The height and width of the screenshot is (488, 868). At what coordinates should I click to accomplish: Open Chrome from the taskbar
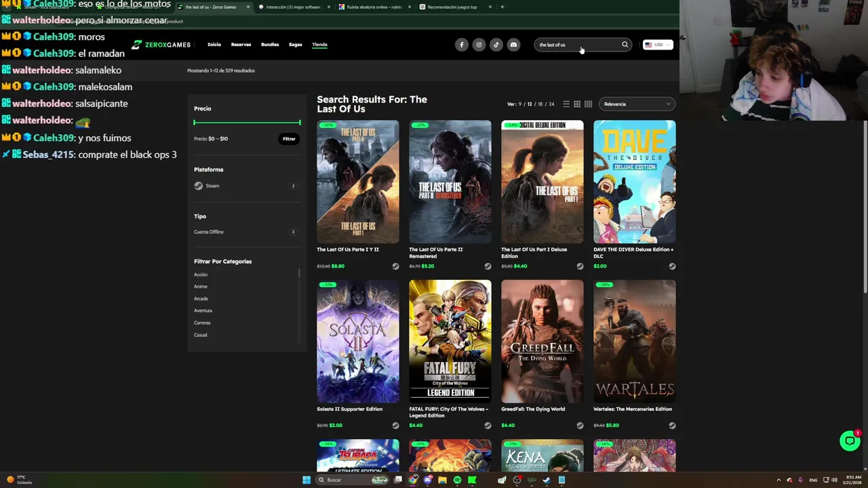413,480
